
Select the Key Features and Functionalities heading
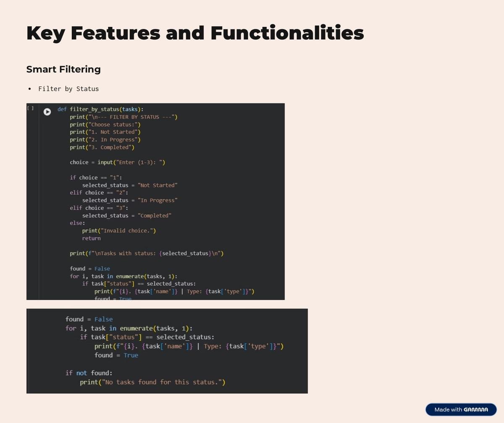195,33
